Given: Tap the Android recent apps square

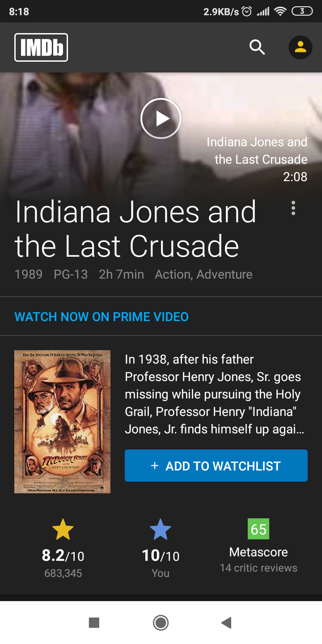Looking at the screenshot, I should (x=94, y=623).
